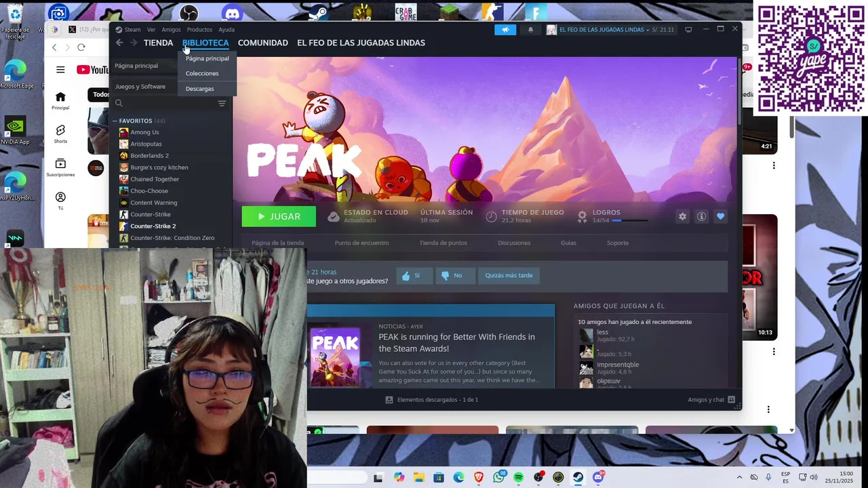Open the Ayuda menu

coord(226,30)
